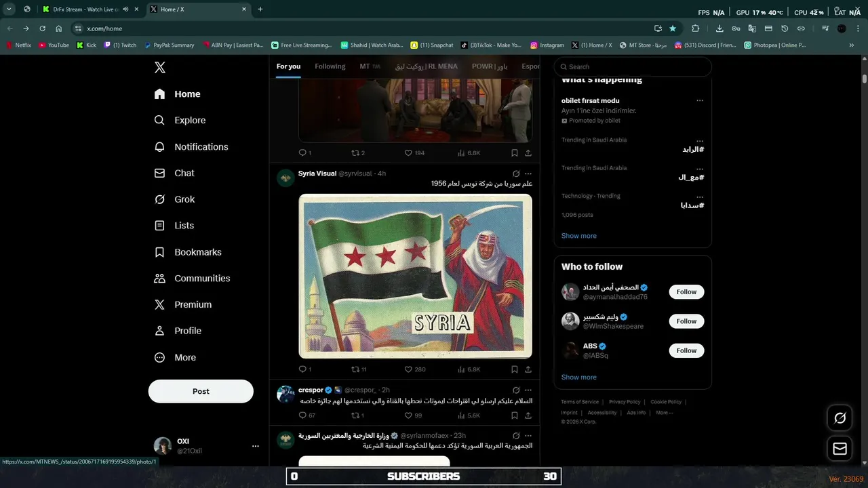This screenshot has height=488, width=868.
Task: Open account menu next to OXI
Action: [256, 446]
